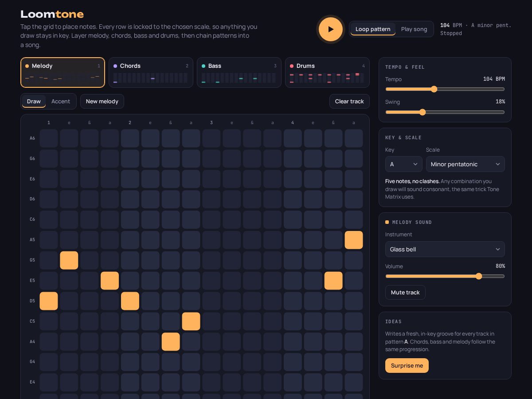This screenshot has height=399, width=532.
Task: Open the Chords track tab
Action: tap(151, 72)
